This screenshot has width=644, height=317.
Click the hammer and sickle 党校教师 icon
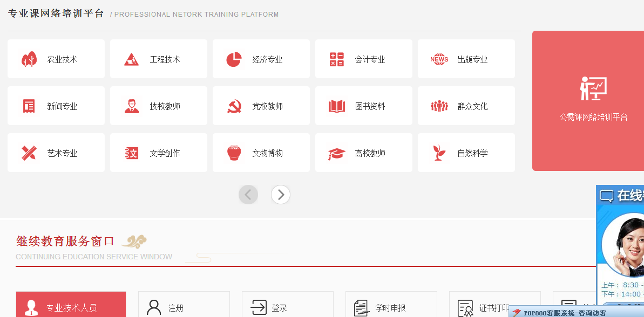[234, 106]
